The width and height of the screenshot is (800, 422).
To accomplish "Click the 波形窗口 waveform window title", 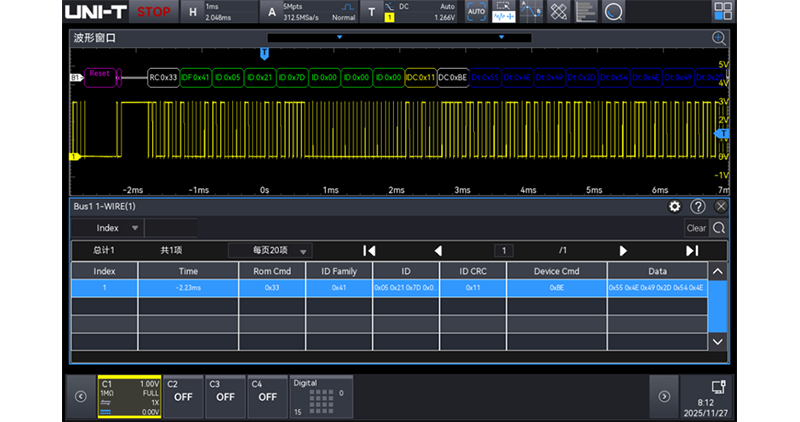I will pos(95,38).
